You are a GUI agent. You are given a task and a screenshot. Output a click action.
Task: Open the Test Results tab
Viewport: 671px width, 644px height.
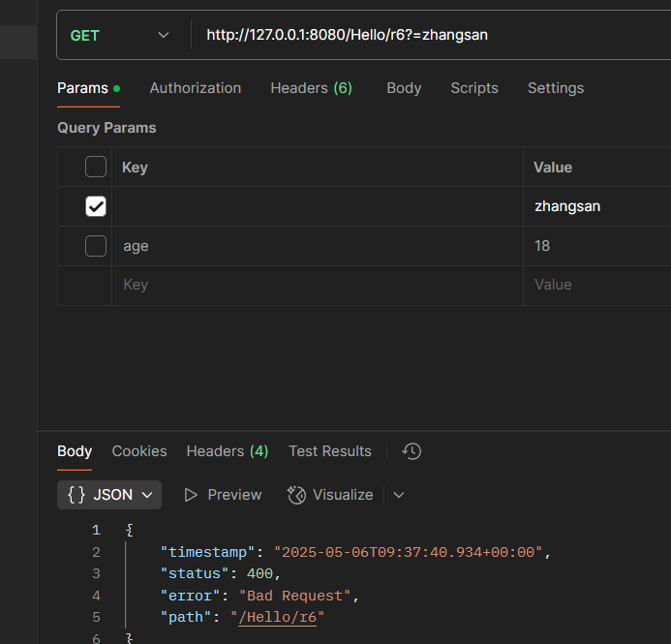coord(330,451)
